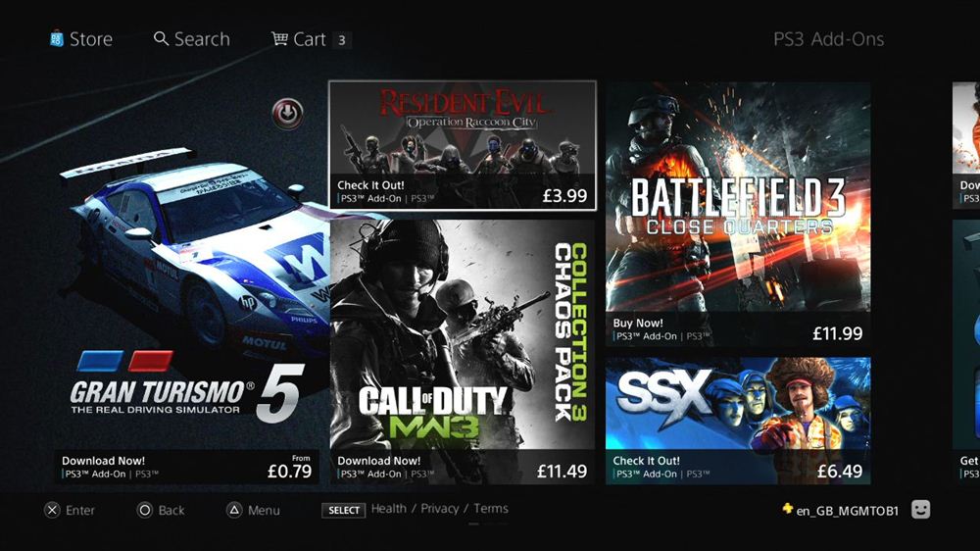This screenshot has height=551, width=980.
Task: Open Call of Duty MW3 Collection tile
Action: click(x=463, y=352)
